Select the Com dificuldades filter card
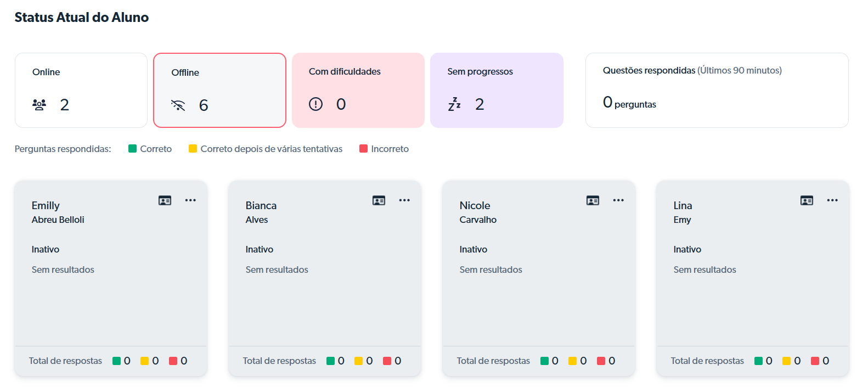This screenshot has width=868, height=387. pos(358,90)
